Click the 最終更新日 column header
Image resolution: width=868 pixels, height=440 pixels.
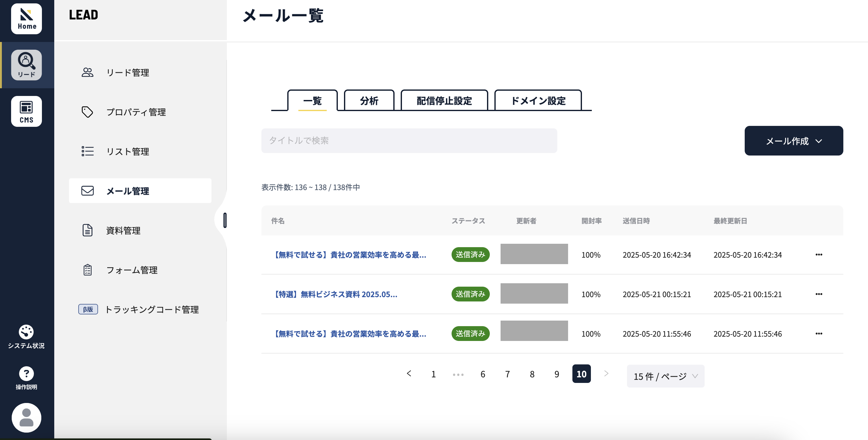tap(730, 221)
